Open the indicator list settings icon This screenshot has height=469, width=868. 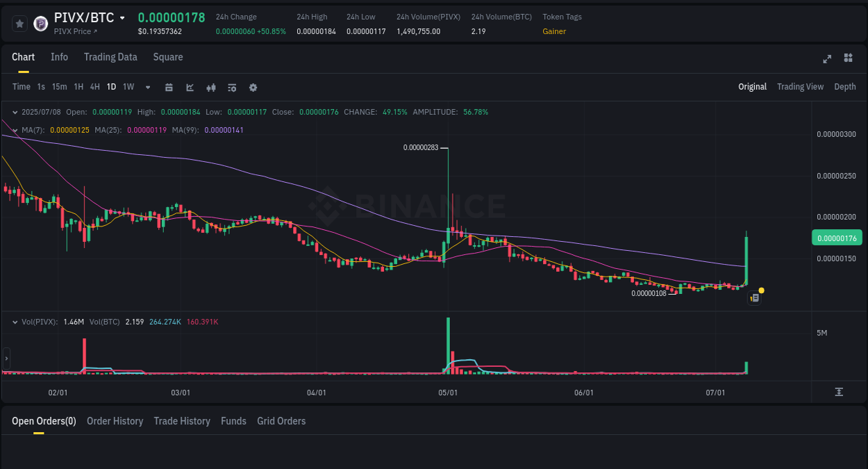231,87
